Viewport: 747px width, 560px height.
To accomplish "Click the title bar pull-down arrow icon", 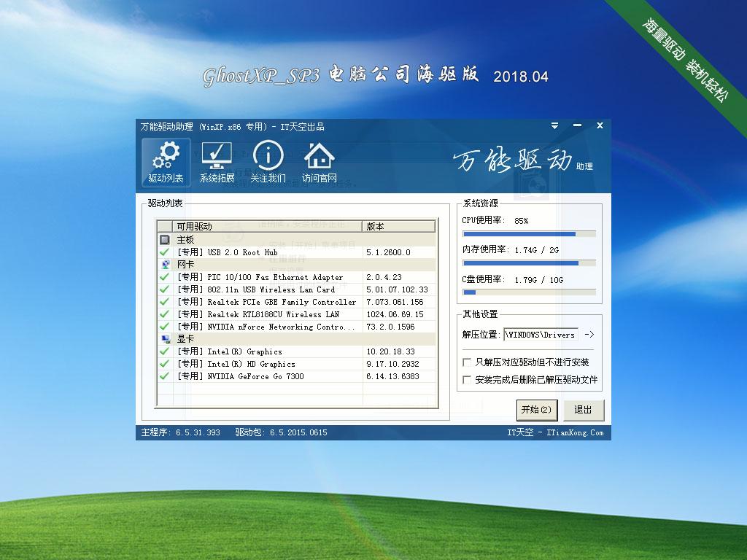I will (x=554, y=125).
